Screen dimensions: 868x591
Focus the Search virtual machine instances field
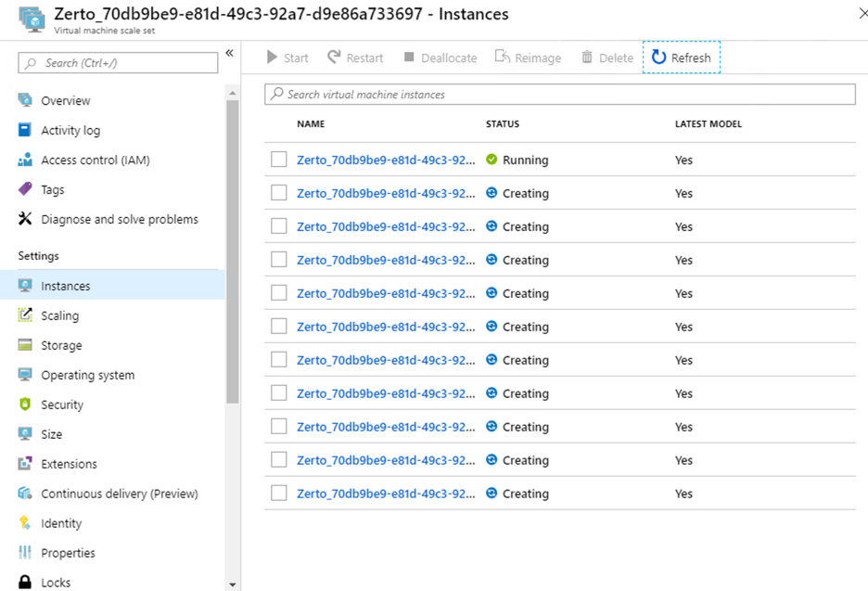(x=560, y=94)
